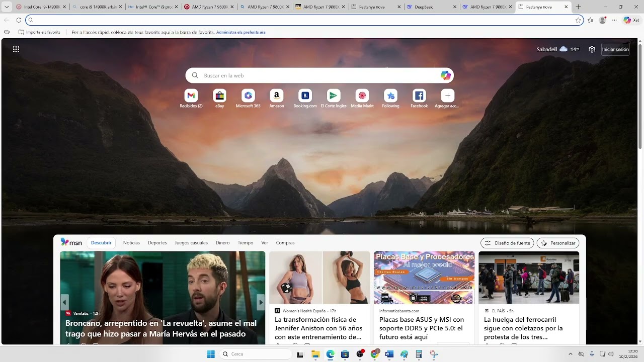Select the Descubrir feed tab
The image size is (644, 362).
[101, 243]
